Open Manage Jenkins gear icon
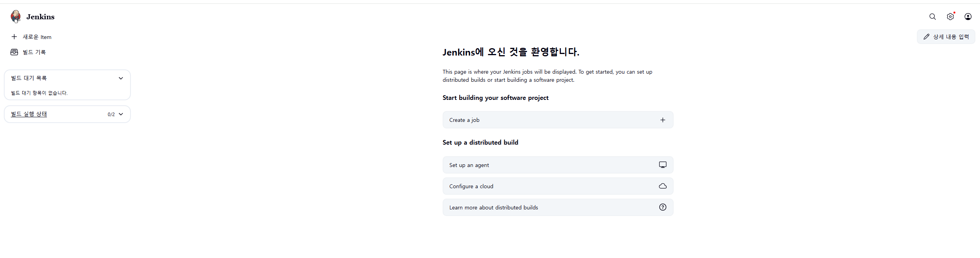This screenshot has width=980, height=258. (x=950, y=17)
